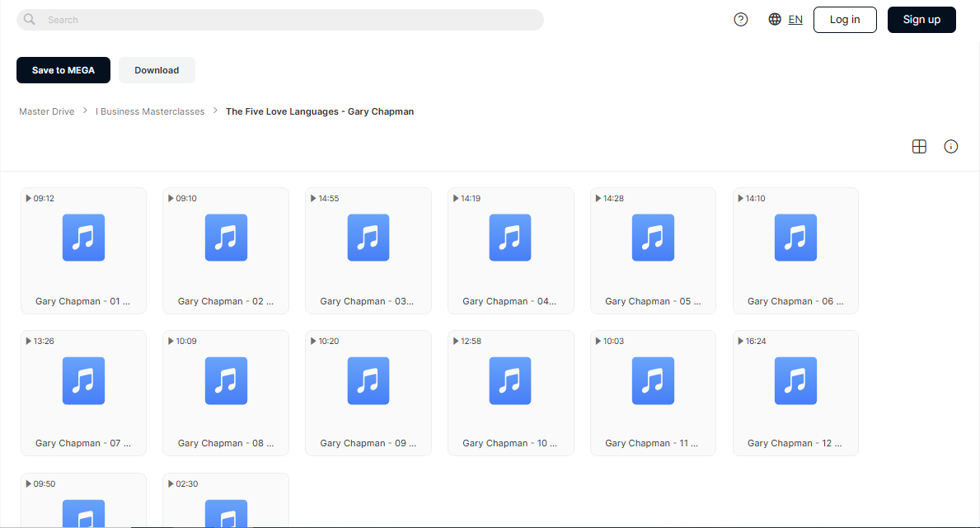Go to Master Drive breadcrumb
The image size is (980, 528).
click(x=46, y=111)
